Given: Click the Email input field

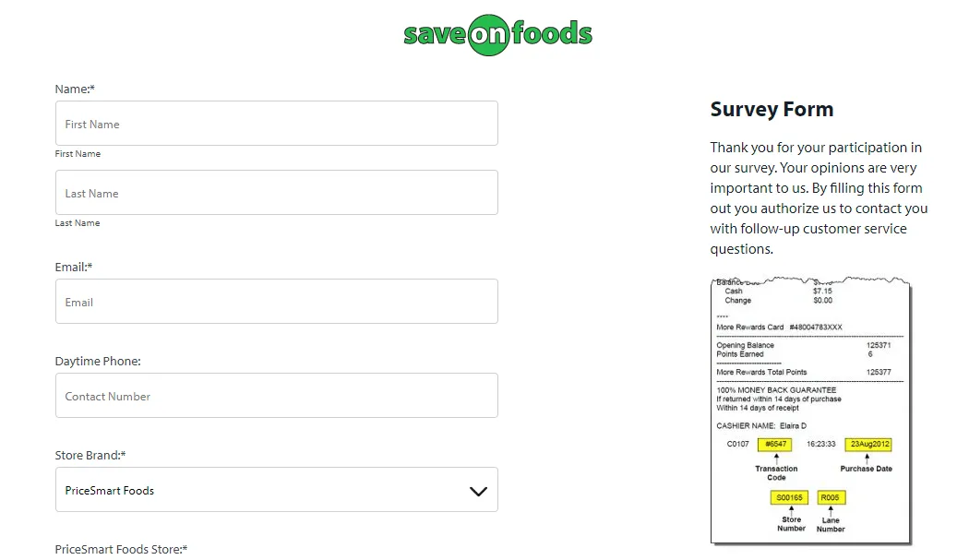Looking at the screenshot, I should (x=276, y=301).
